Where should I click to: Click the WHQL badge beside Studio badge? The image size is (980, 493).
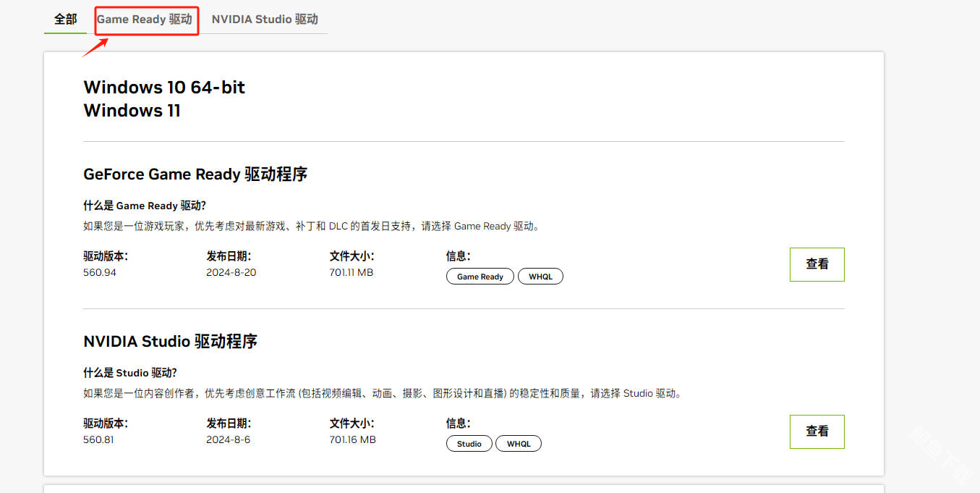[518, 444]
